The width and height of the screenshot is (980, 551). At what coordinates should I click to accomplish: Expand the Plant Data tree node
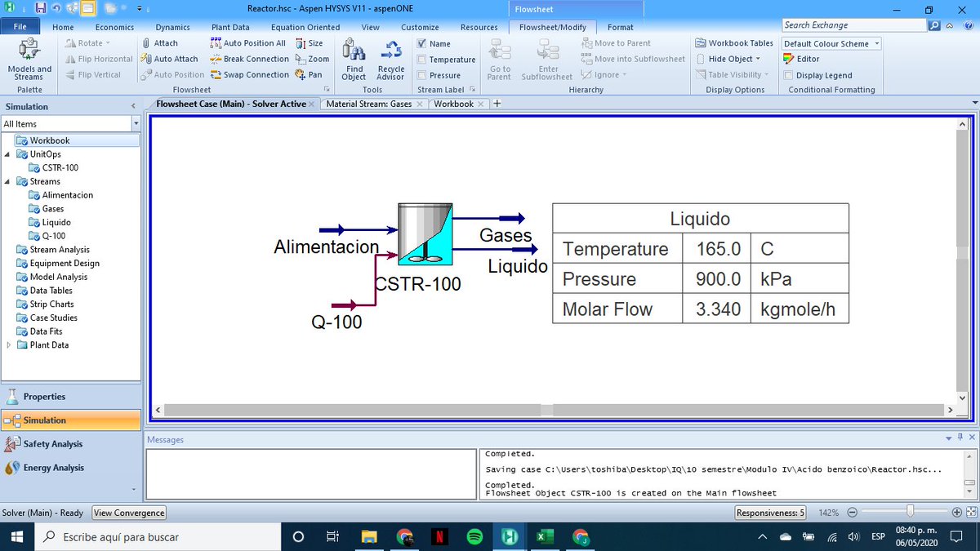pyautogui.click(x=8, y=345)
